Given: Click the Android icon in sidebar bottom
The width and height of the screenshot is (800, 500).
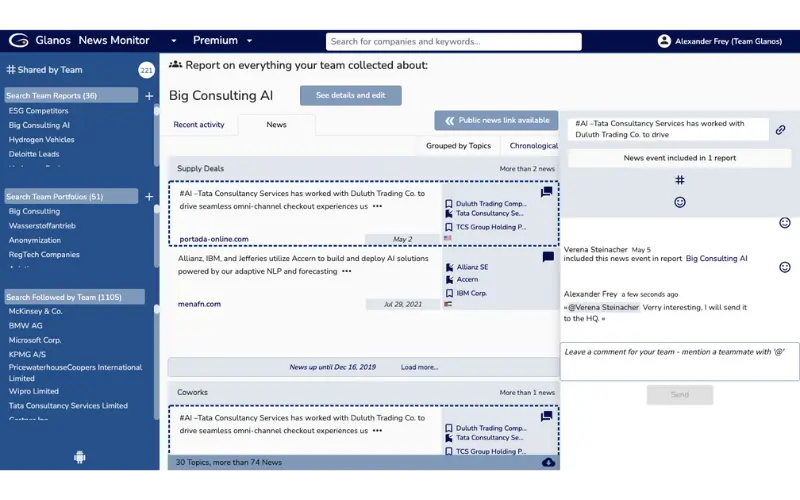Looking at the screenshot, I should click(x=80, y=457).
